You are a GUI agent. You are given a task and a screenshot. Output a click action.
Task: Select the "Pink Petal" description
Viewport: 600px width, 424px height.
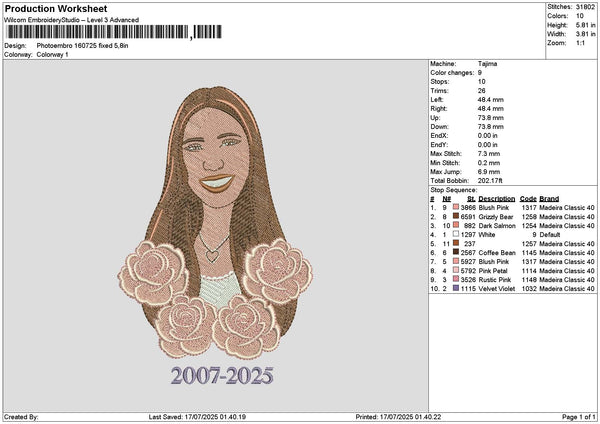tap(493, 271)
